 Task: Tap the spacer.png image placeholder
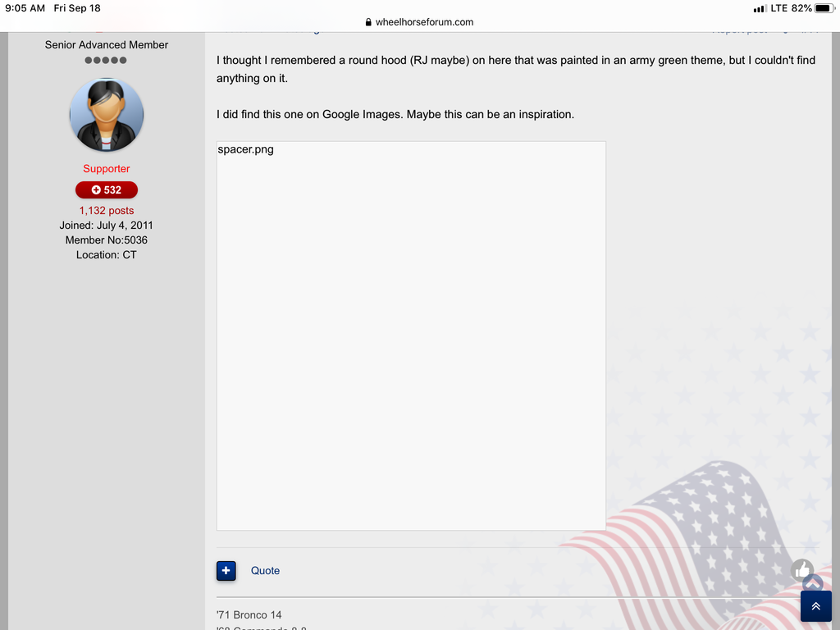[x=411, y=336]
